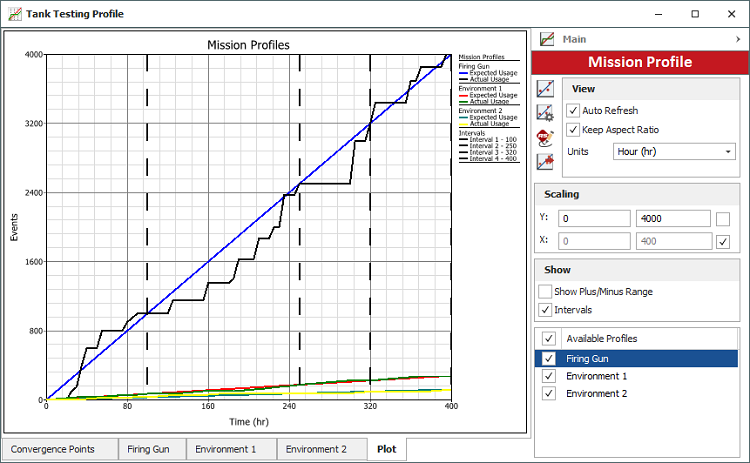Enable Show Plus/Minus Range
750x463 pixels.
pyautogui.click(x=545, y=291)
